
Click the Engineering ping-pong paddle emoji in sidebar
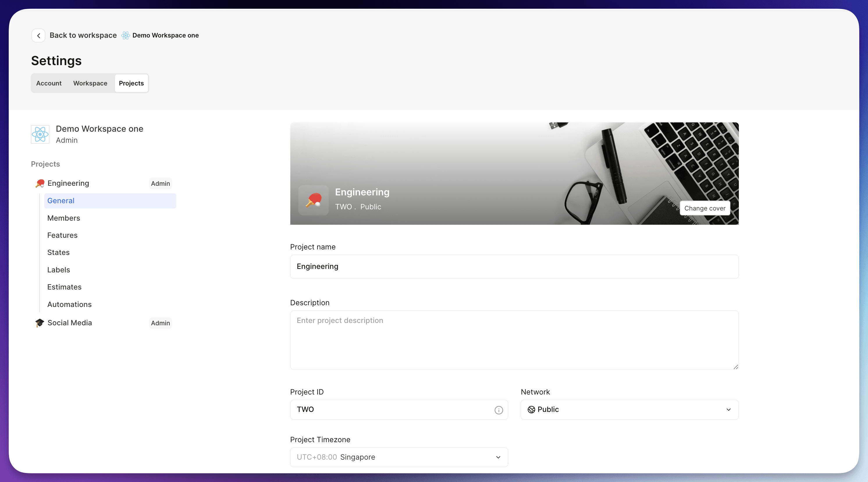[40, 183]
